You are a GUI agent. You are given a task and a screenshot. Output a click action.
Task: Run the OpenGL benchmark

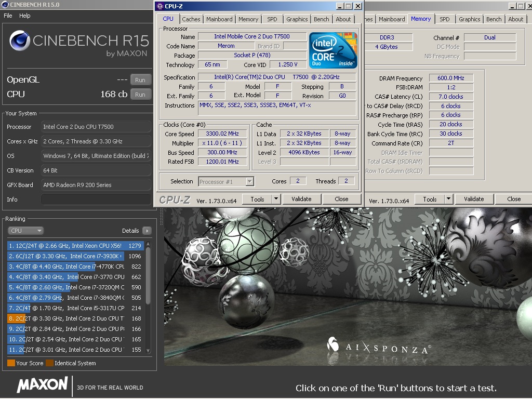(x=140, y=80)
